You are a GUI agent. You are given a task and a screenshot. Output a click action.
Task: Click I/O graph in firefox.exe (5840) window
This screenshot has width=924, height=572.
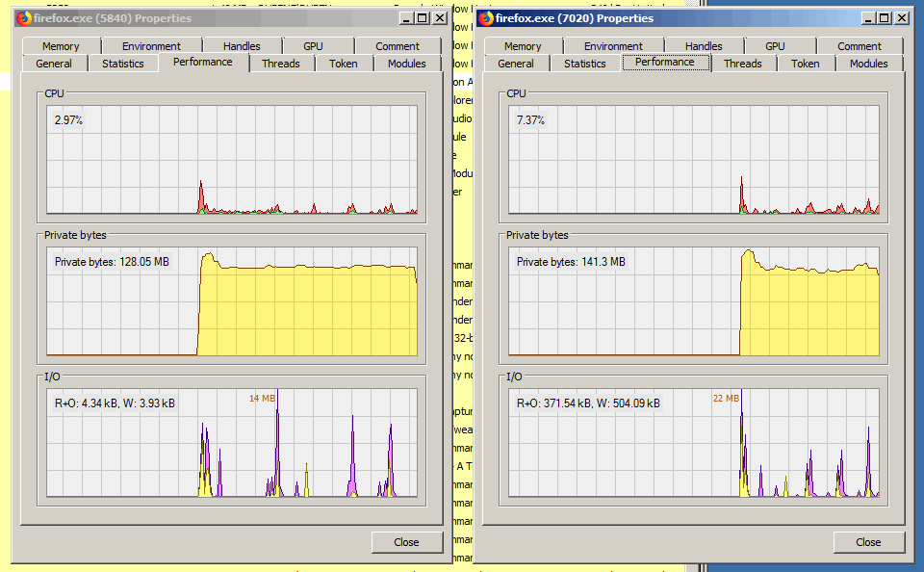pyautogui.click(x=232, y=443)
